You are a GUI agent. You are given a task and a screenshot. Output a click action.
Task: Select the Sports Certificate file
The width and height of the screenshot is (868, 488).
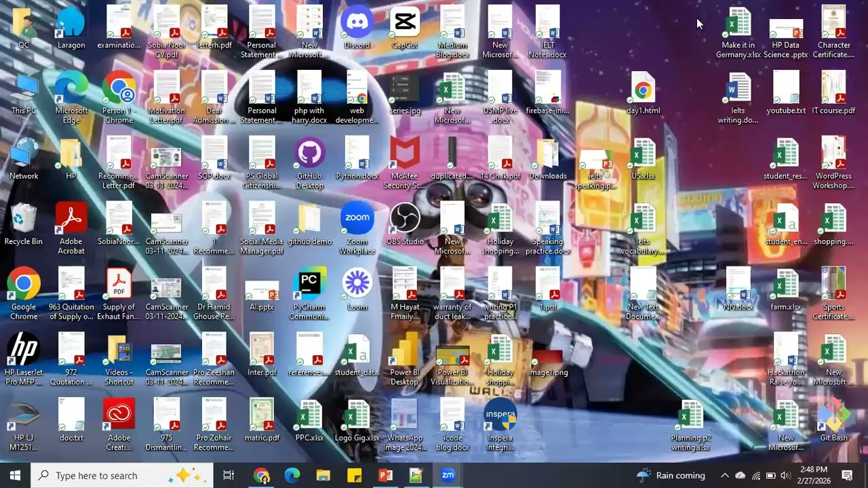(x=833, y=295)
